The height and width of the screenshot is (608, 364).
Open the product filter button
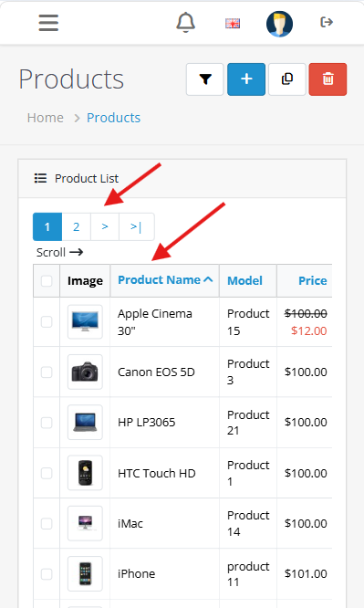point(205,79)
